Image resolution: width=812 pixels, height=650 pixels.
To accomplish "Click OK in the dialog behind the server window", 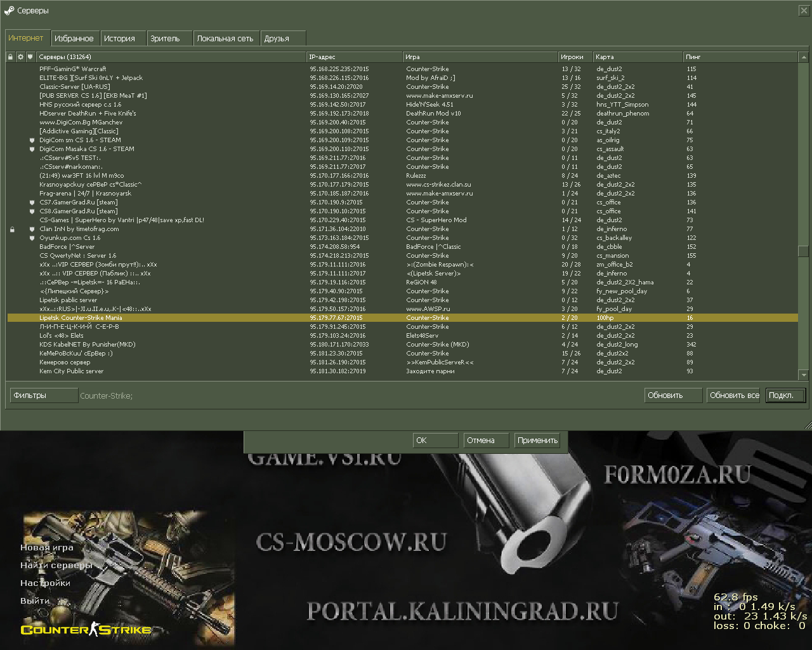I will point(435,440).
